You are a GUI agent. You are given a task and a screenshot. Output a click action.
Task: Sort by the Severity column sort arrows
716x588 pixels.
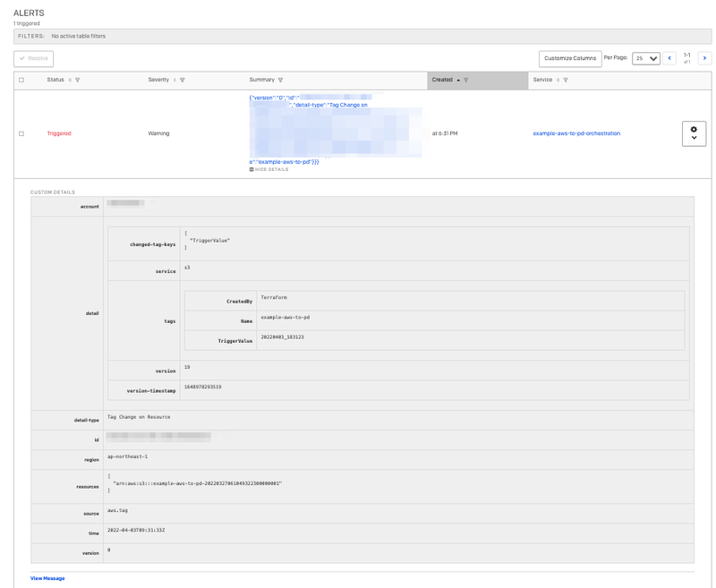point(175,80)
